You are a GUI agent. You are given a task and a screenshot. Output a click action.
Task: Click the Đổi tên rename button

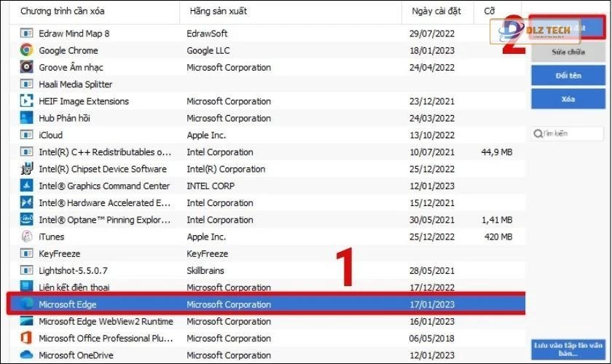(568, 76)
